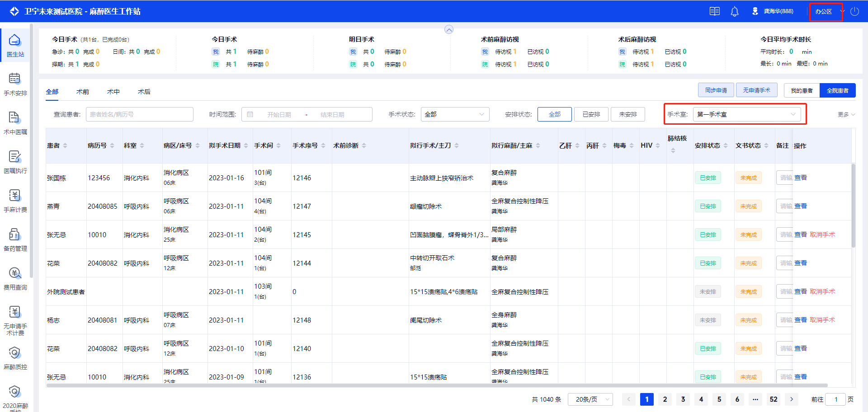Open the 20条/页 page size dropdown
This screenshot has width=868, height=412.
pos(590,399)
